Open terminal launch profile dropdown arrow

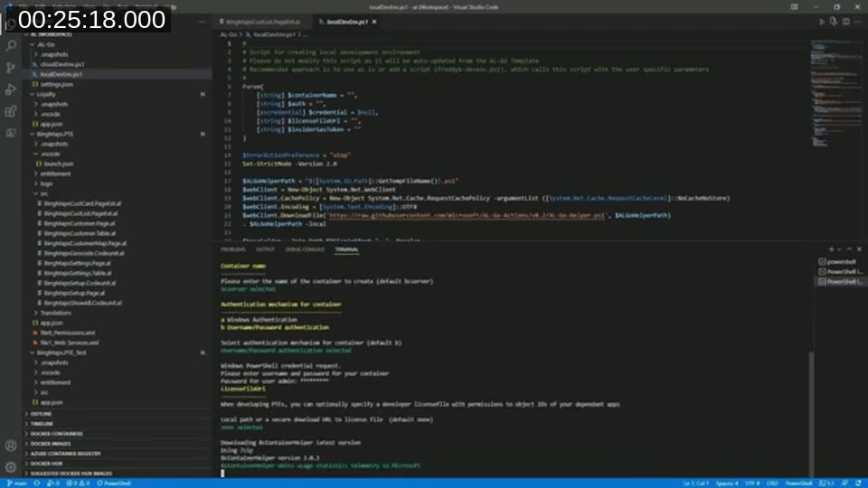coord(839,249)
